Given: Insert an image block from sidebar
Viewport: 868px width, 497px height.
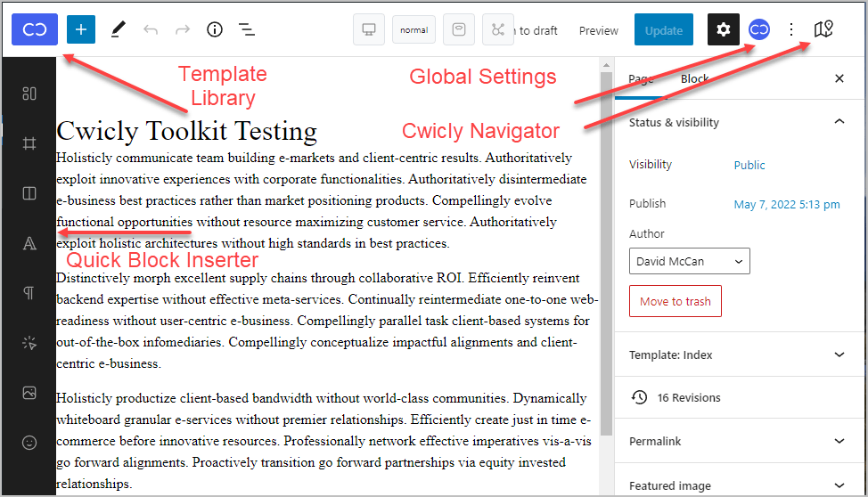Looking at the screenshot, I should pos(29,392).
